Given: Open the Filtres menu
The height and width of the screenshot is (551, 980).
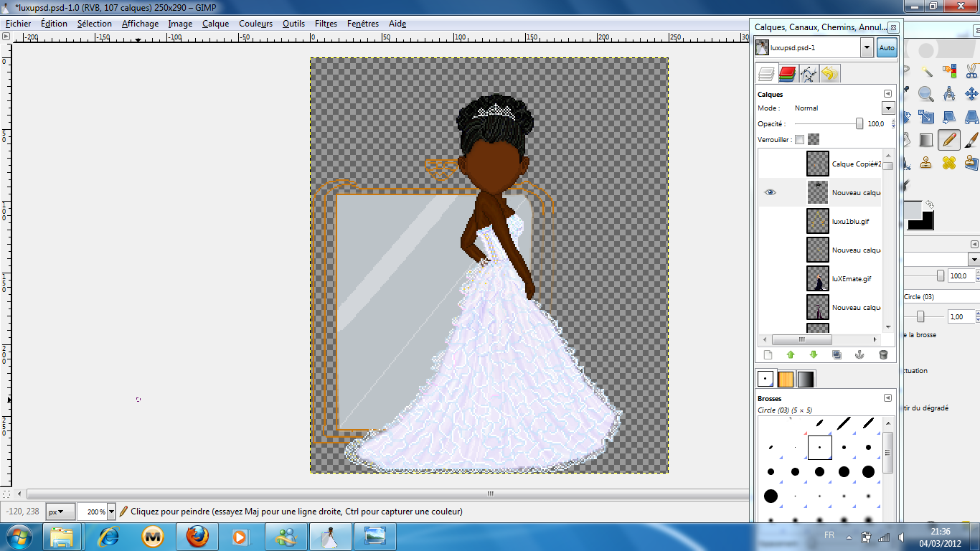Looking at the screenshot, I should 326,24.
